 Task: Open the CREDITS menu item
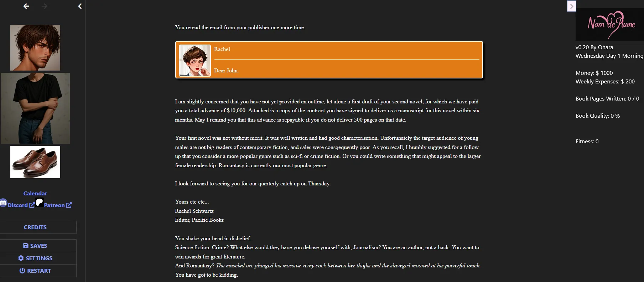(35, 227)
